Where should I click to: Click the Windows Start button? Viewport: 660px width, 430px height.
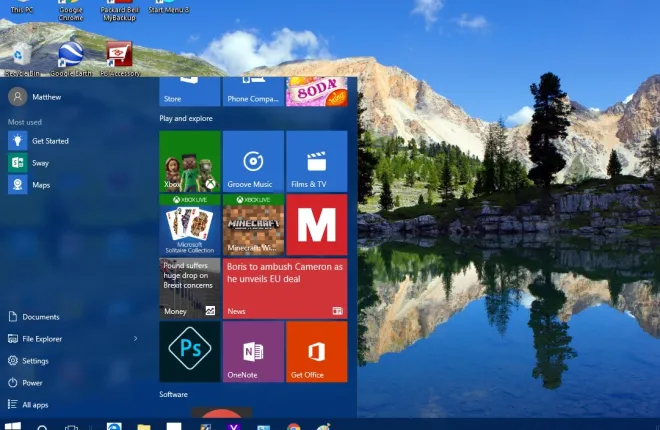click(13, 426)
